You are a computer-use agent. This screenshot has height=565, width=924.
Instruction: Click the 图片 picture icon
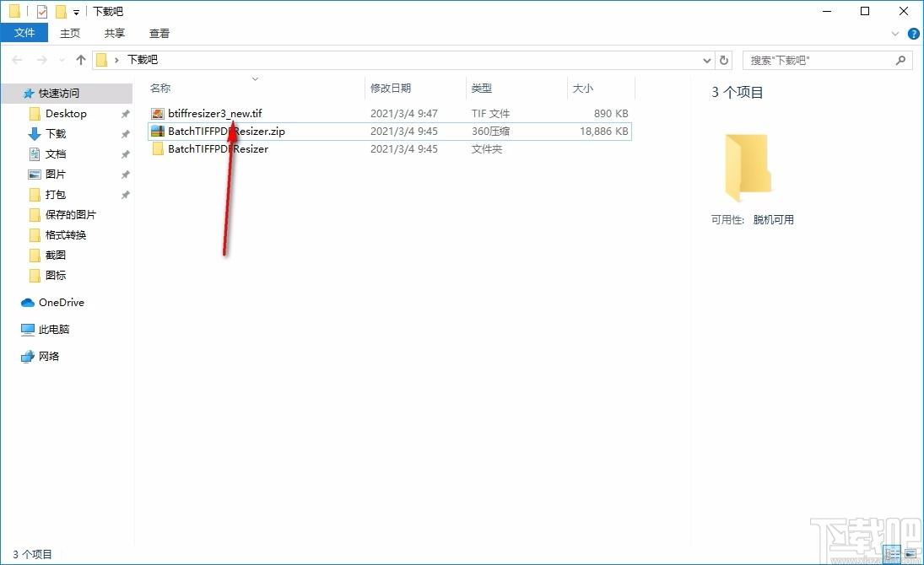(x=35, y=174)
